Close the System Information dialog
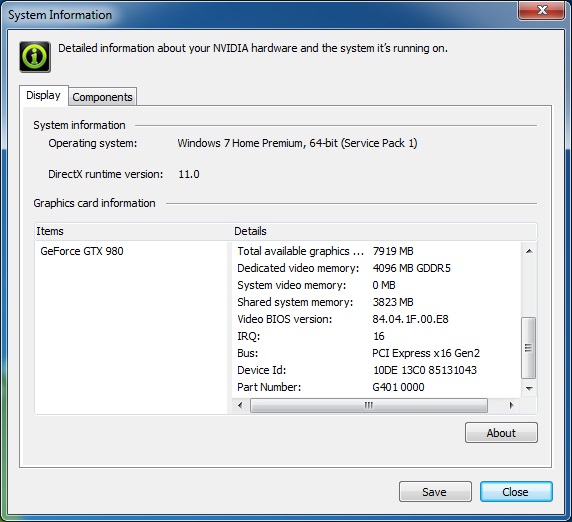Viewport: 572px width, 522px height. (x=516, y=492)
